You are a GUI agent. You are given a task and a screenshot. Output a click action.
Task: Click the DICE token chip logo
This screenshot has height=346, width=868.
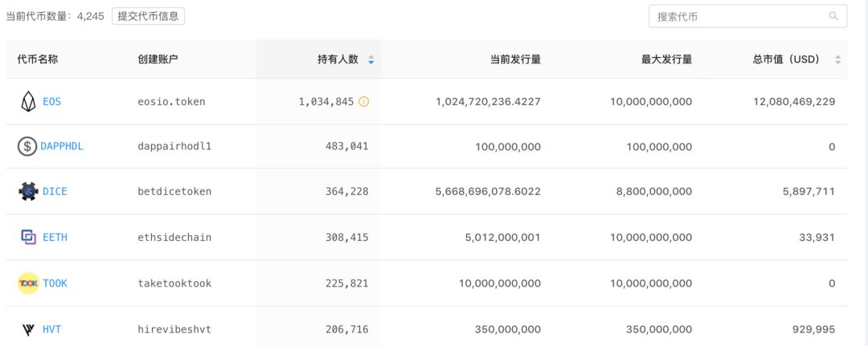[x=28, y=191]
